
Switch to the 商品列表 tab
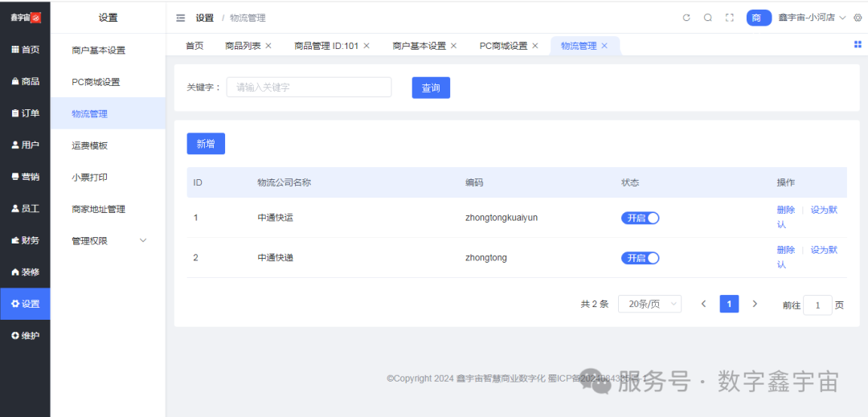[243, 46]
